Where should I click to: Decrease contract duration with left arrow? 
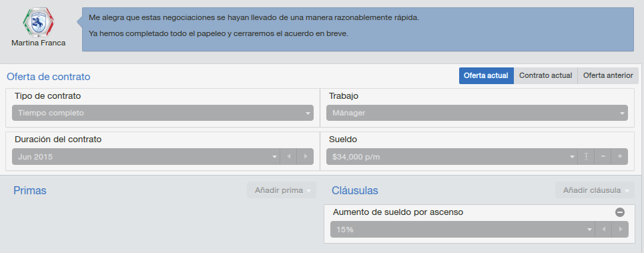(288, 156)
